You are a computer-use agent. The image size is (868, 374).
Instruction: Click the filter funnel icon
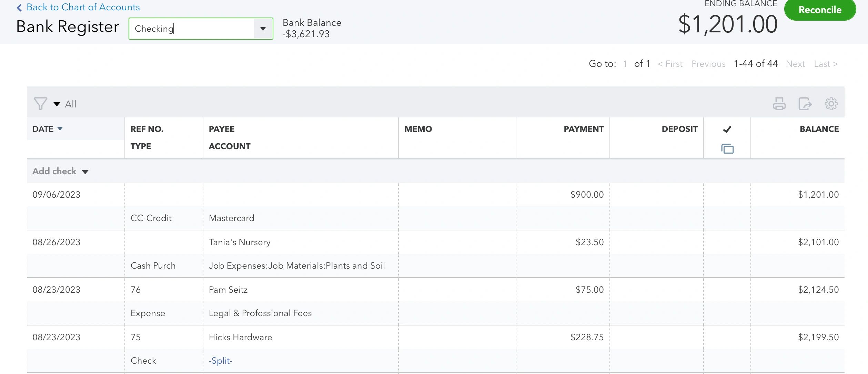coord(40,103)
